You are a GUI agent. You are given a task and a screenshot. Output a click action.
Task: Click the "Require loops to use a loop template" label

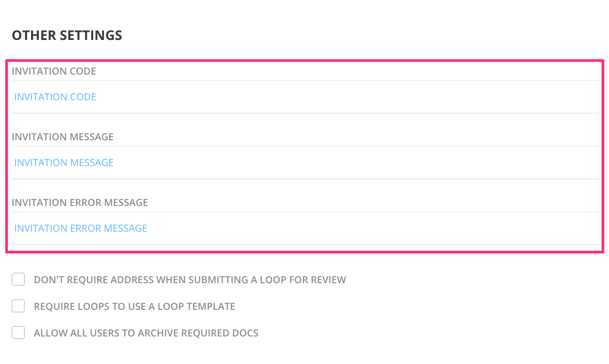(x=134, y=307)
